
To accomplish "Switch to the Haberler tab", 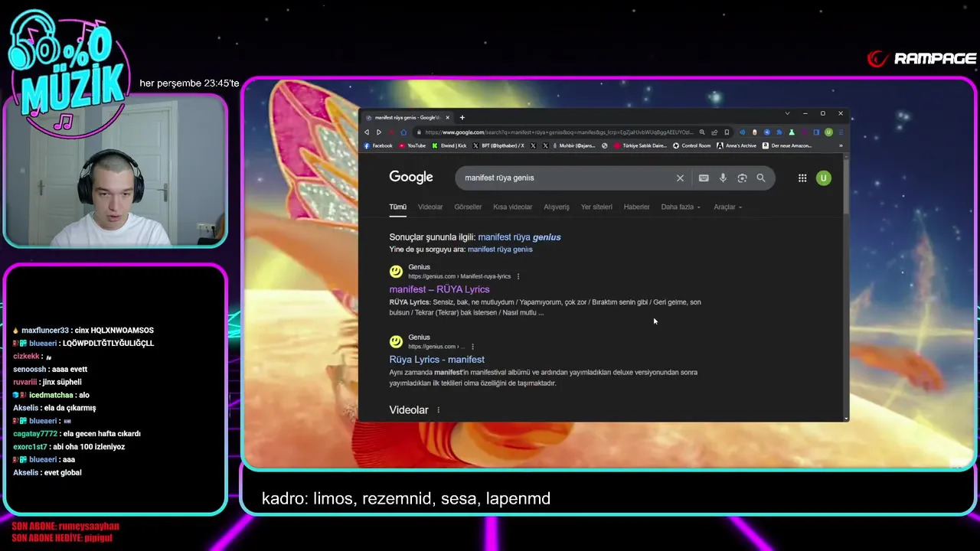I will [636, 207].
